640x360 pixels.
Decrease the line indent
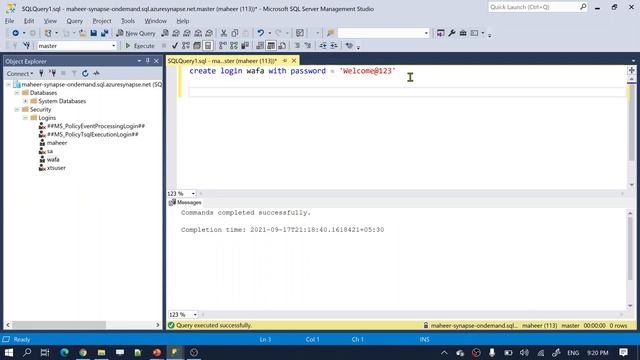pos(323,46)
